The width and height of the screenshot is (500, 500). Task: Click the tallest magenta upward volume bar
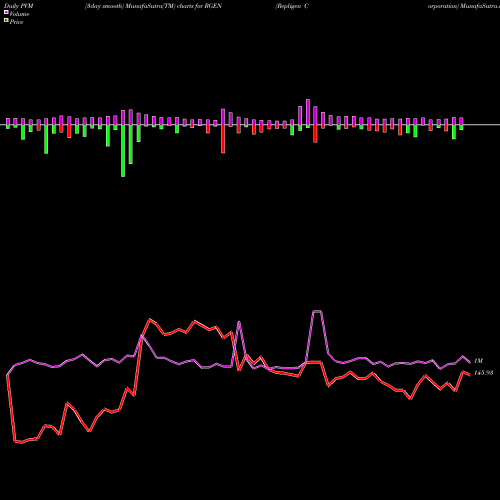click(x=308, y=112)
